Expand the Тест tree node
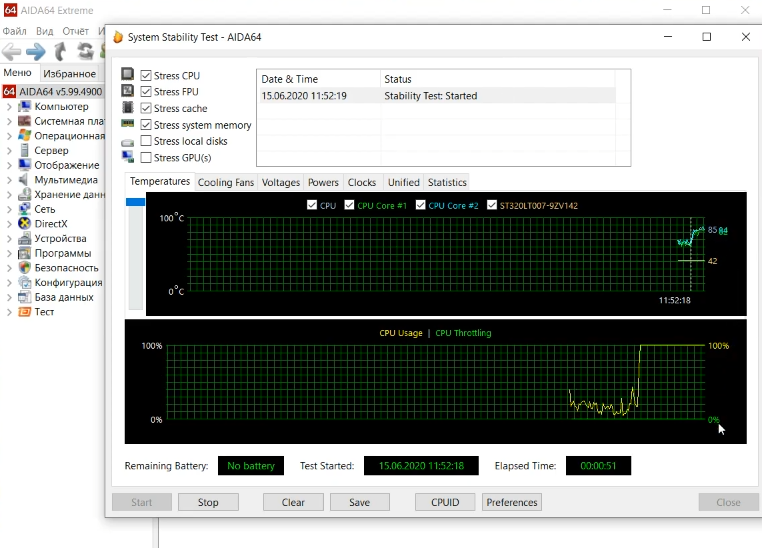Screen dimensions: 762x548 pos(9,312)
